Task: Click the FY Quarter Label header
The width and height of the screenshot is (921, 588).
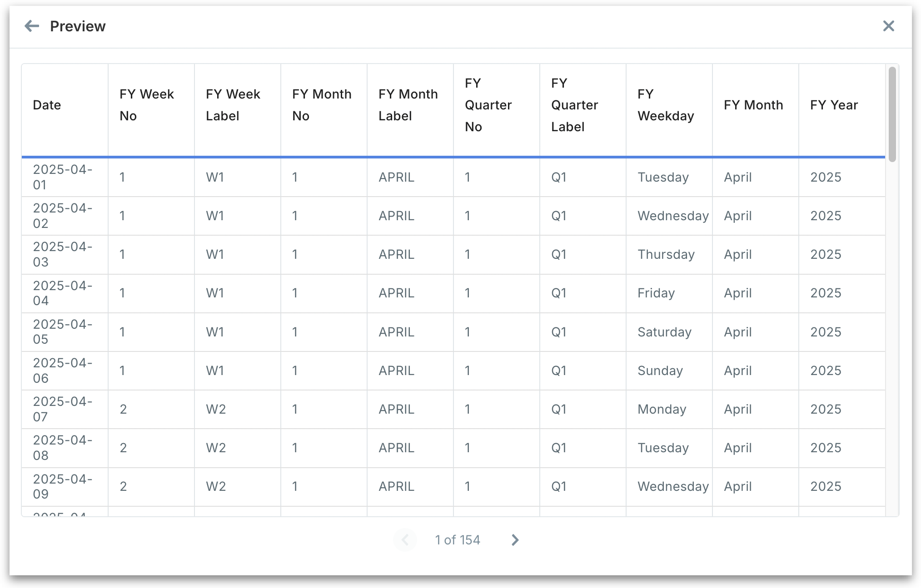Action: click(574, 105)
